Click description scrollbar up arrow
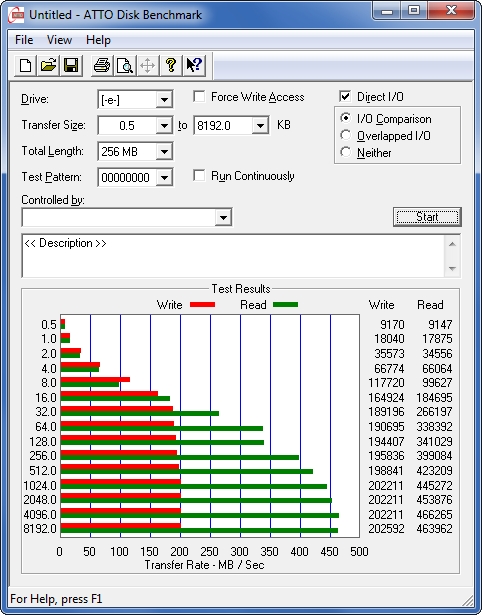This screenshot has height=615, width=482. (x=452, y=244)
